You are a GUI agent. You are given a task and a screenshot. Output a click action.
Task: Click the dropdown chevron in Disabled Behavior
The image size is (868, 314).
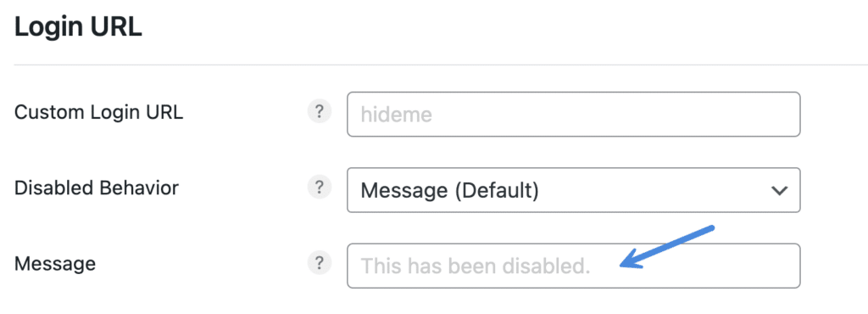click(779, 190)
